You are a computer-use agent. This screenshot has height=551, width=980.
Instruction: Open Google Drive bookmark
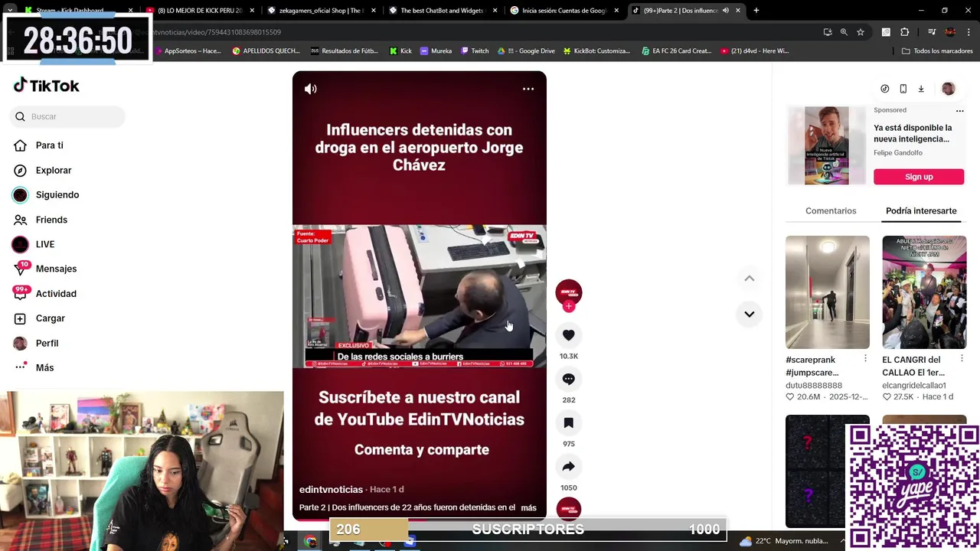[x=525, y=51]
